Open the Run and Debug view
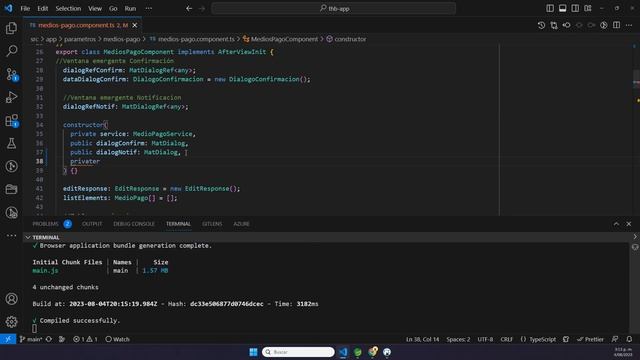 [x=11, y=97]
